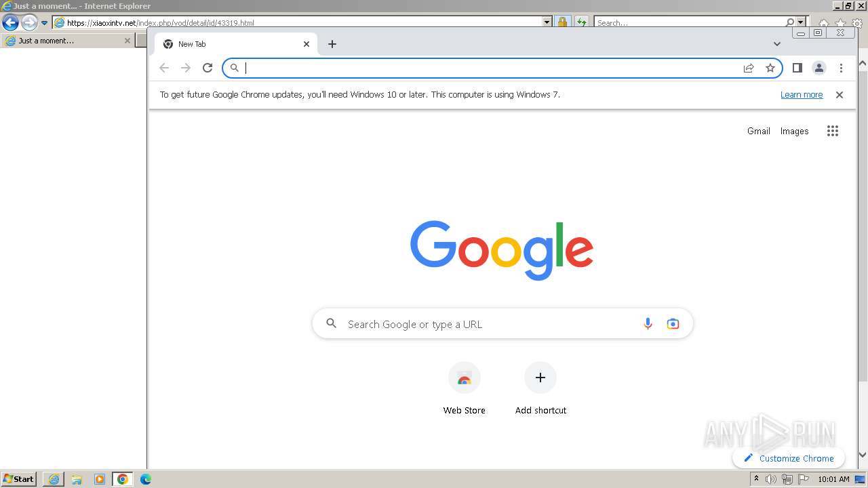Open Gmail link
868x488 pixels.
pos(759,131)
